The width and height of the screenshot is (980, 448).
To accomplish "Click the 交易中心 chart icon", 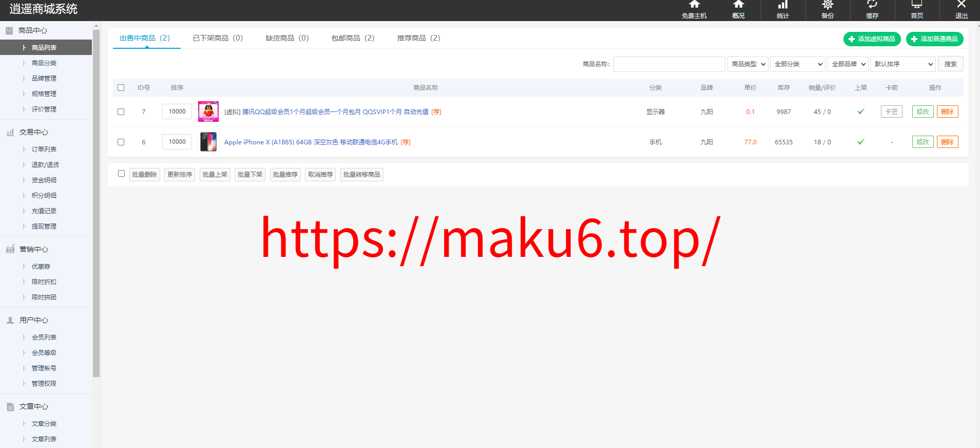I will pyautogui.click(x=10, y=133).
